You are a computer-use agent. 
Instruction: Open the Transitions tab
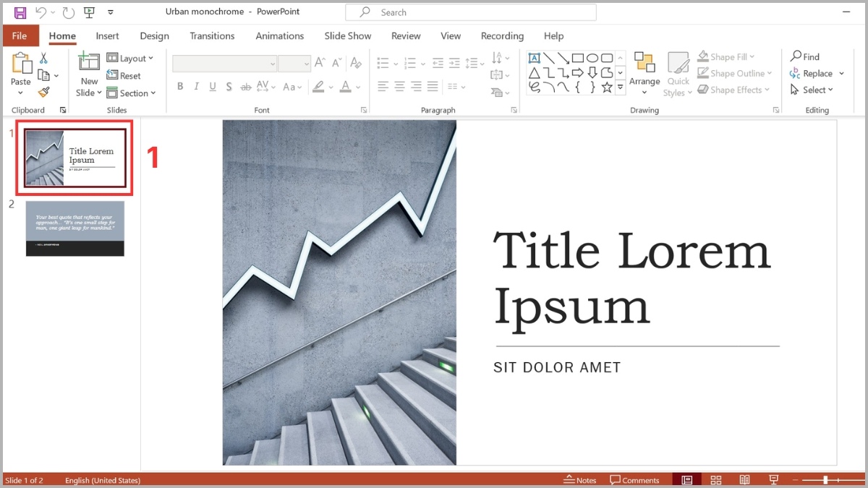(x=212, y=35)
